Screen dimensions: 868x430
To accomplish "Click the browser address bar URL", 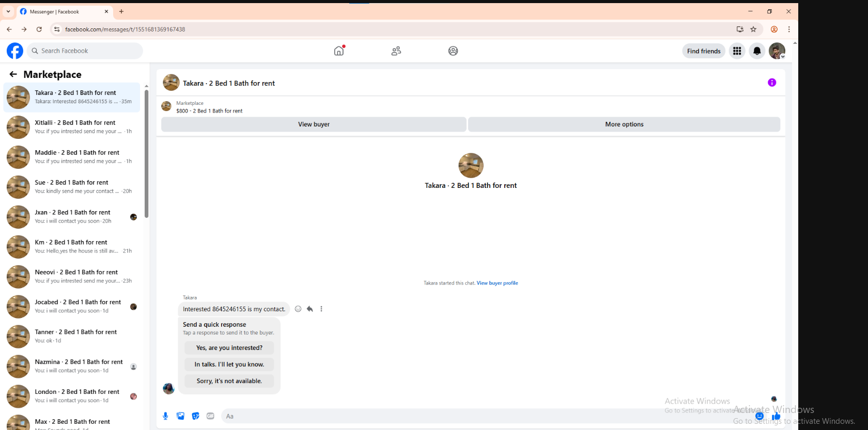I will tap(125, 29).
